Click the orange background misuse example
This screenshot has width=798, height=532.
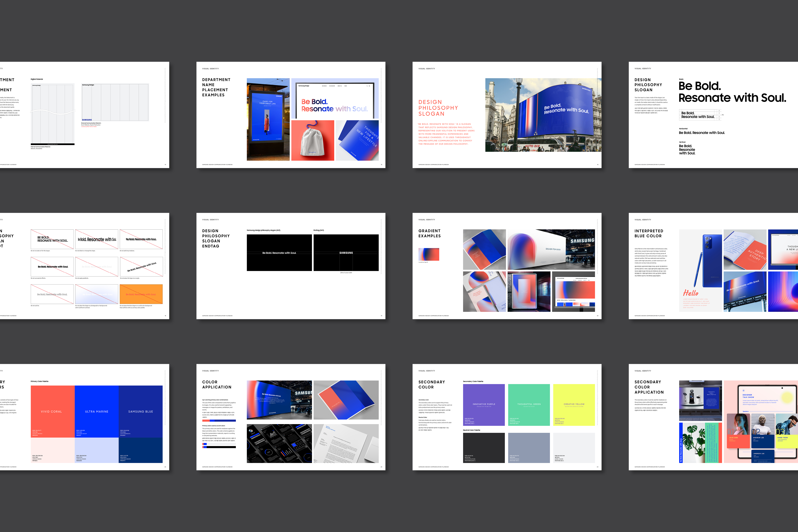tap(141, 294)
